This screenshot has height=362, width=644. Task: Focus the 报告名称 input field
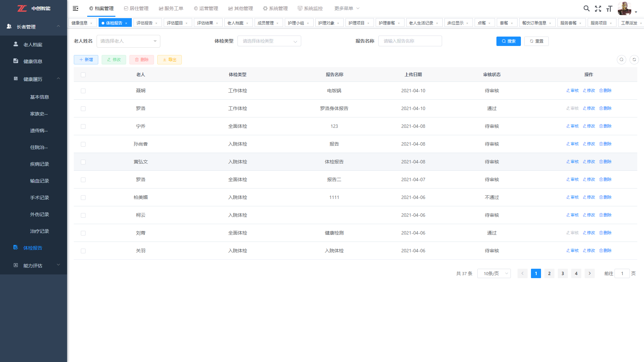[x=410, y=41]
